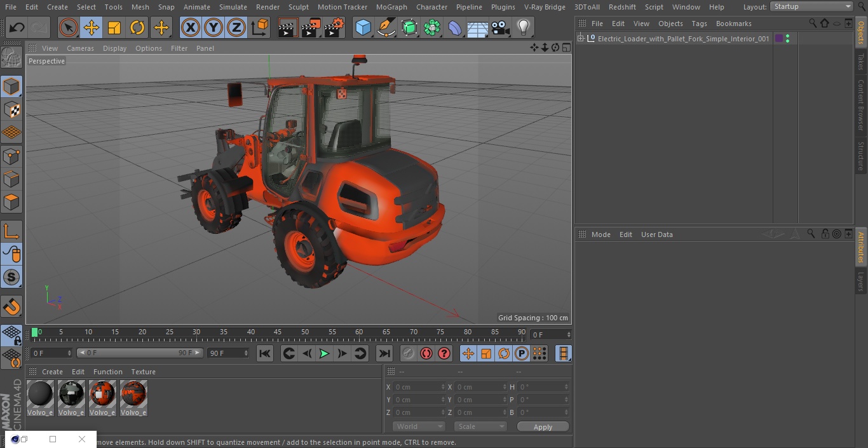Screen dimensions: 868x448
Task: Switch to Points mode
Action: (x=11, y=156)
